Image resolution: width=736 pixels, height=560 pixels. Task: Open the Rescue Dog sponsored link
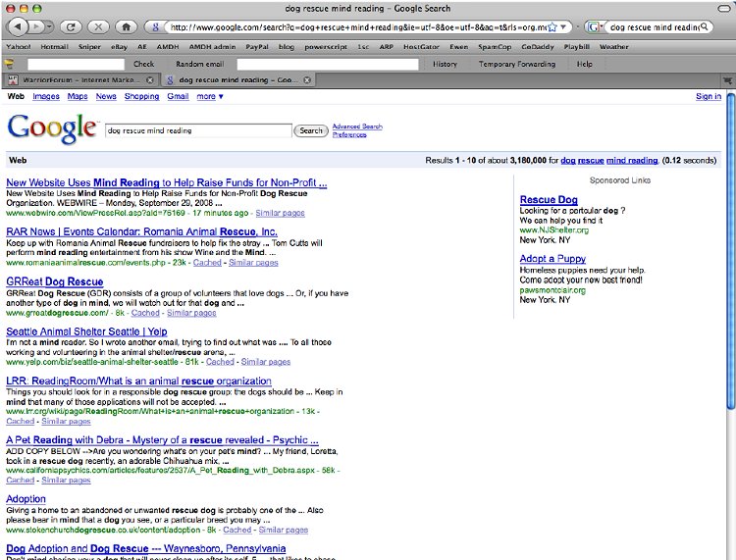pos(549,200)
